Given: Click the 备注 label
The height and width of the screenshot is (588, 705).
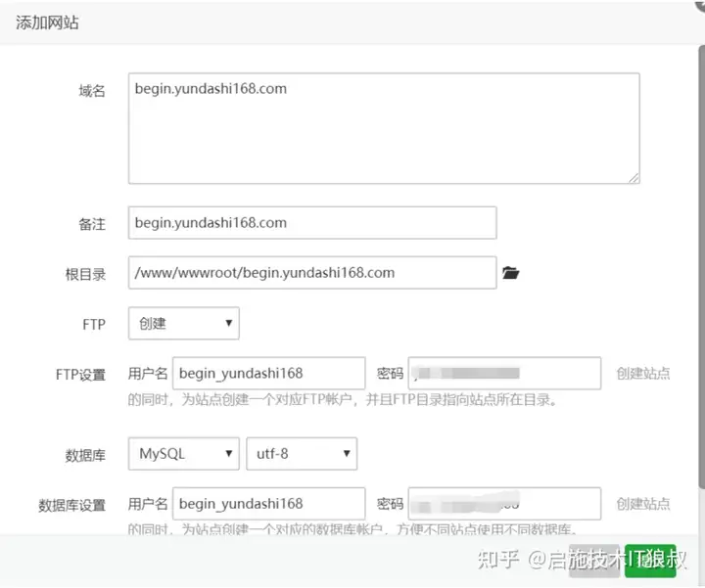Looking at the screenshot, I should point(92,224).
